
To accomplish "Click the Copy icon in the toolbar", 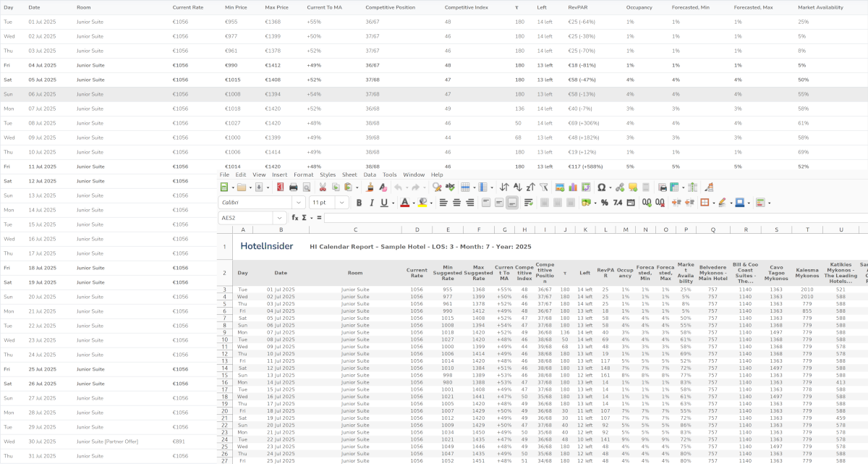I will [336, 187].
